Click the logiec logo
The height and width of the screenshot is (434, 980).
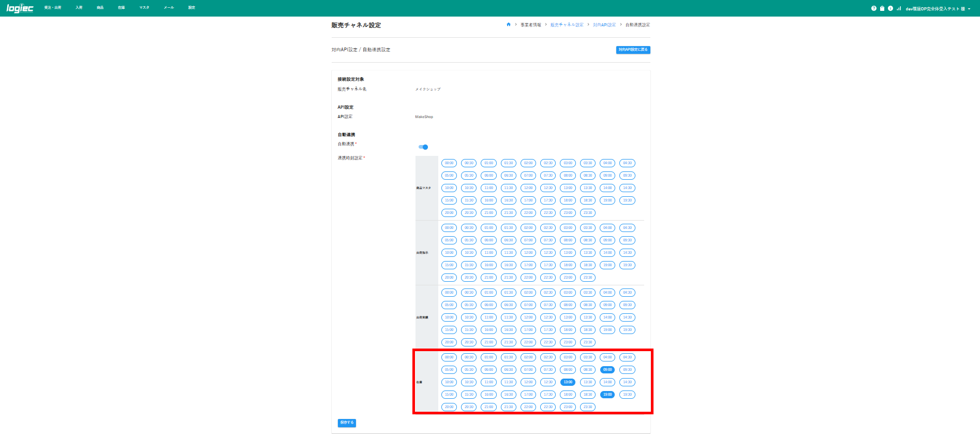coord(20,8)
